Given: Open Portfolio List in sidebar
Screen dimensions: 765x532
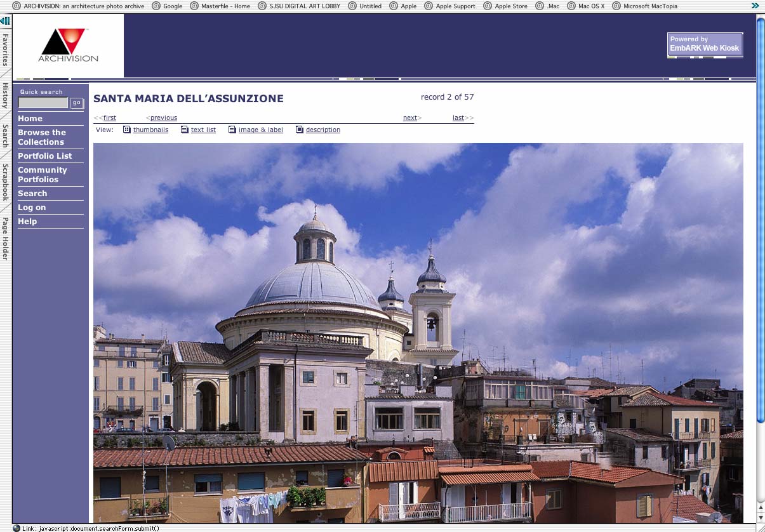Looking at the screenshot, I should 45,156.
